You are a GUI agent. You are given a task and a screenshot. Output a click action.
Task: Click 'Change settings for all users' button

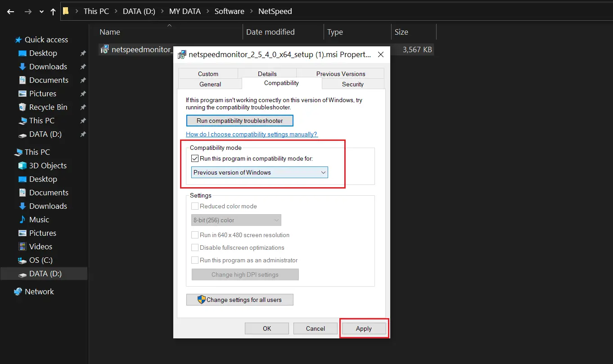pyautogui.click(x=240, y=300)
